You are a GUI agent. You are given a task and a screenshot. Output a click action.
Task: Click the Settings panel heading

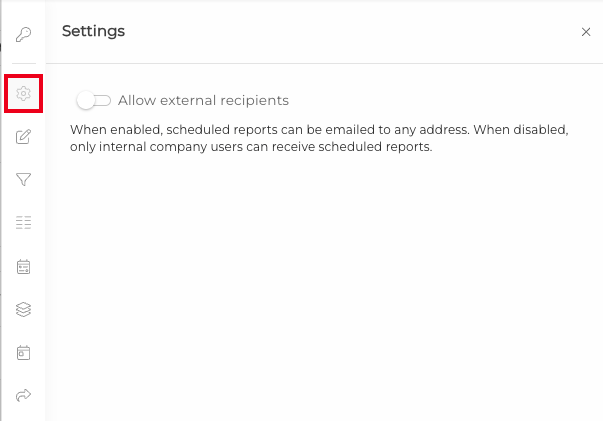tap(93, 31)
